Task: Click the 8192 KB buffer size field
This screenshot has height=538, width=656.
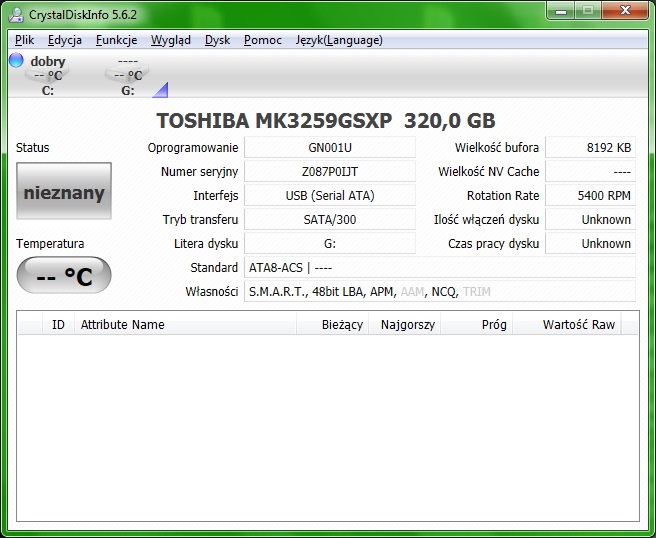Action: [x=590, y=147]
